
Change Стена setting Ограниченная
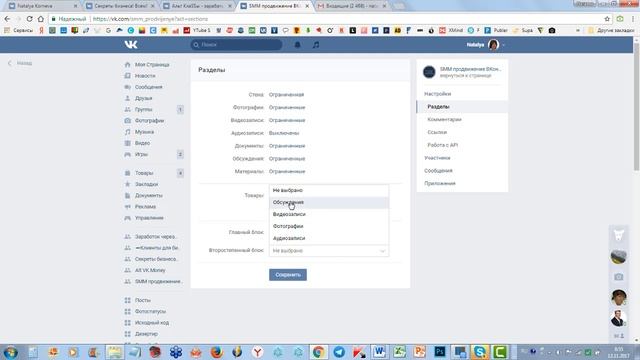[x=287, y=95]
